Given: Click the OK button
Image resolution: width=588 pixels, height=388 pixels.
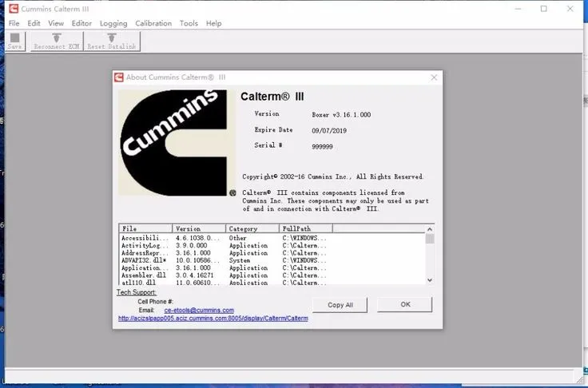Looking at the screenshot, I should [x=405, y=304].
